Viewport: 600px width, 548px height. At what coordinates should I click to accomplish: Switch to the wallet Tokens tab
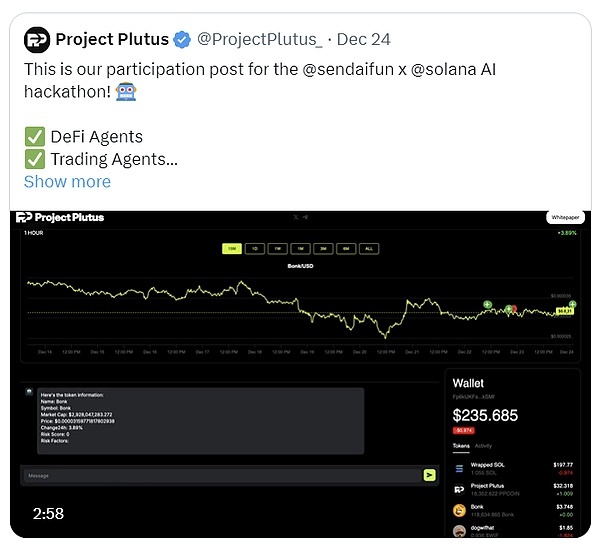tap(461, 446)
